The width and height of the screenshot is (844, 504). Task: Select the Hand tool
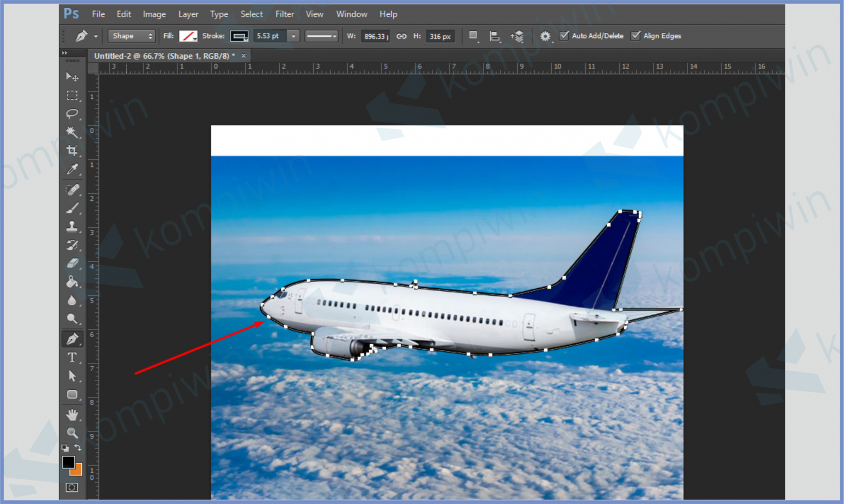(72, 415)
